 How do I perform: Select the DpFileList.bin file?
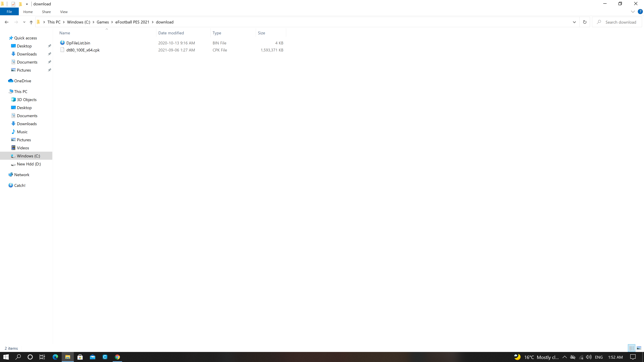tap(78, 43)
